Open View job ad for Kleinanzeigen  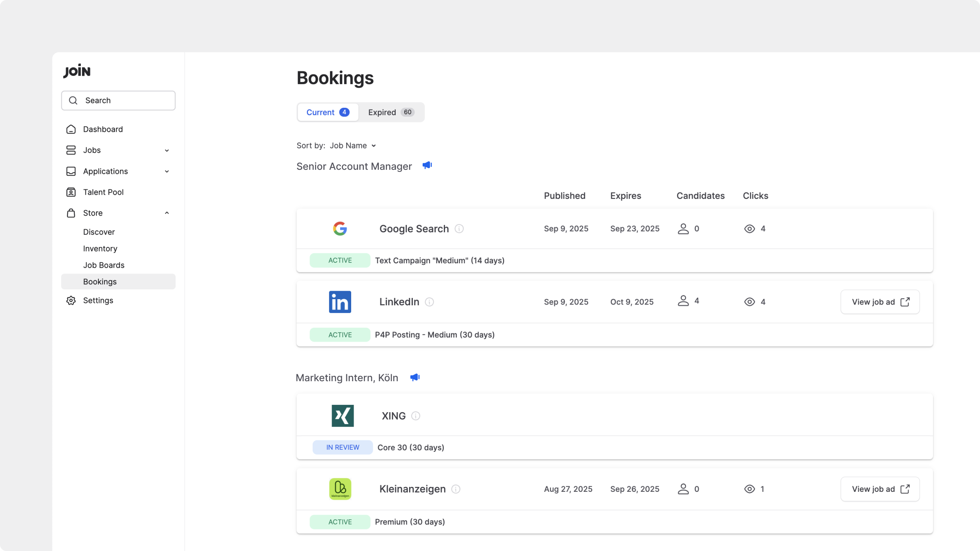(880, 489)
